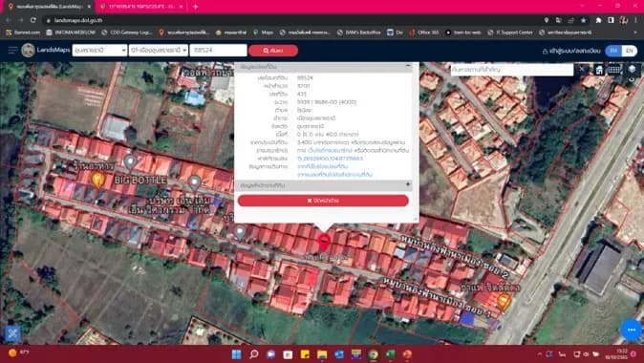Open the IT Support Center bookmark

point(509,32)
